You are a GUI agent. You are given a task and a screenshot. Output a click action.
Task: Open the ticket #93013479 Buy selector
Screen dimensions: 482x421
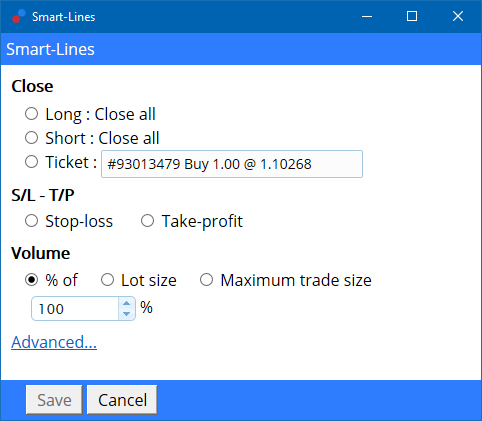tap(232, 164)
